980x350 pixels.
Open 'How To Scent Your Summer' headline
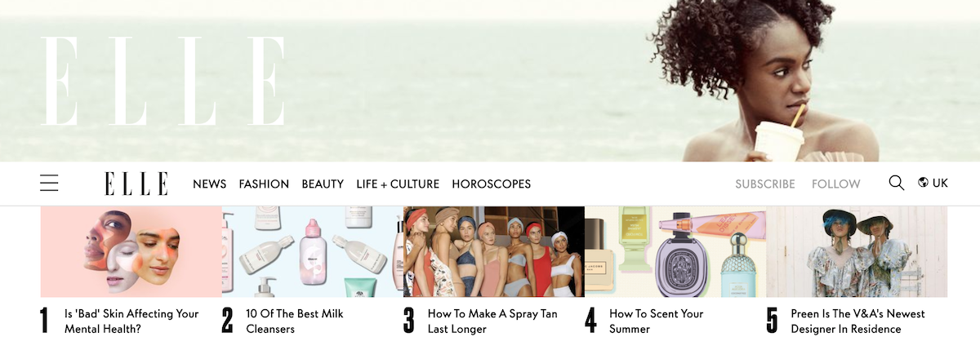coord(657,321)
